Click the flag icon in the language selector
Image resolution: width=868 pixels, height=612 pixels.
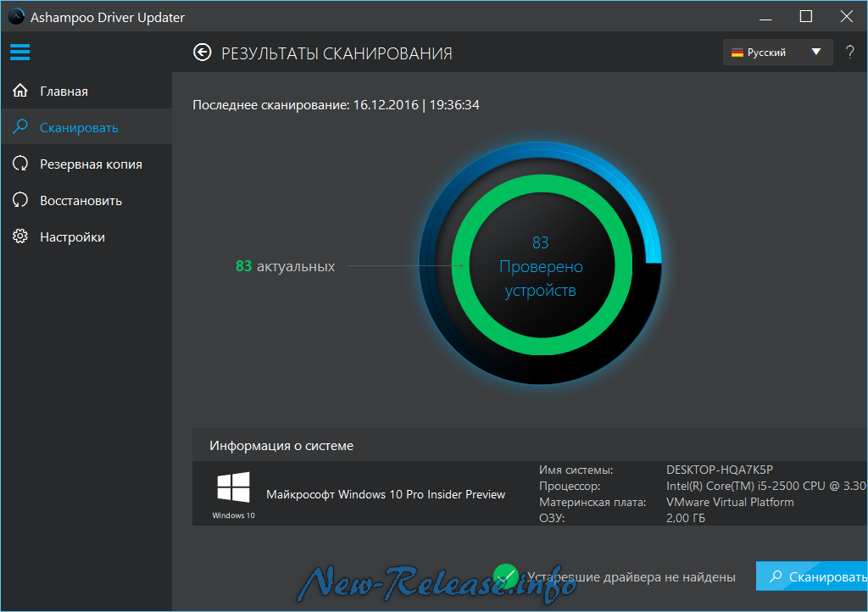[x=737, y=53]
